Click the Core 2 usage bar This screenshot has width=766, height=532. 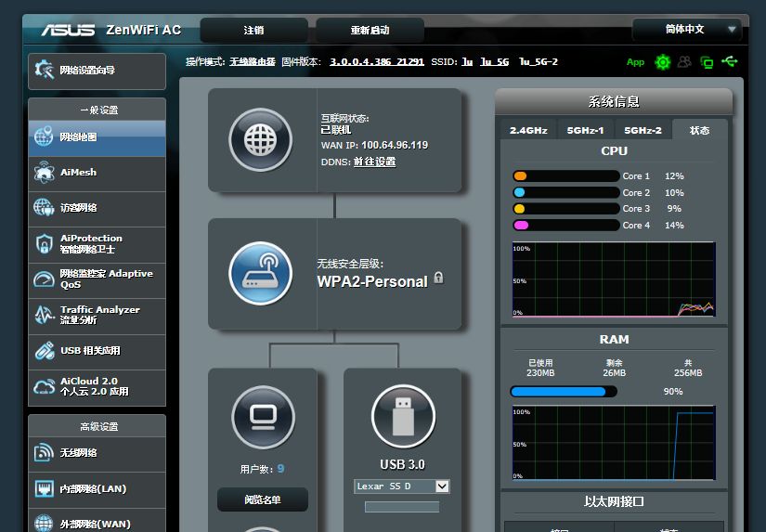pyautogui.click(x=565, y=192)
